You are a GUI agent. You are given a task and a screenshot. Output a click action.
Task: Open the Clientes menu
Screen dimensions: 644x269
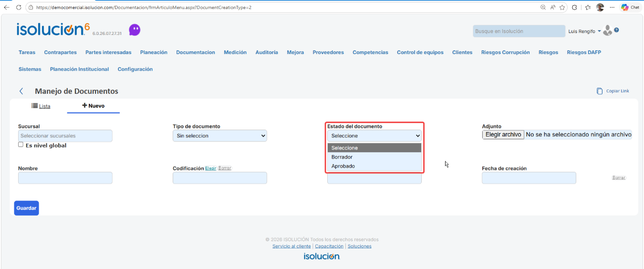(462, 53)
